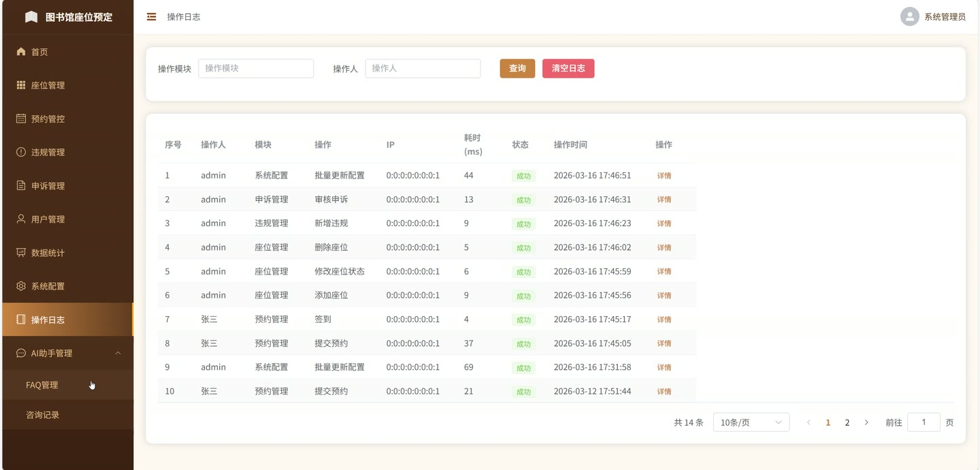Screen dimensions: 980x470
Task: Open 详情 for row 8 提交预约
Action: pos(664,343)
